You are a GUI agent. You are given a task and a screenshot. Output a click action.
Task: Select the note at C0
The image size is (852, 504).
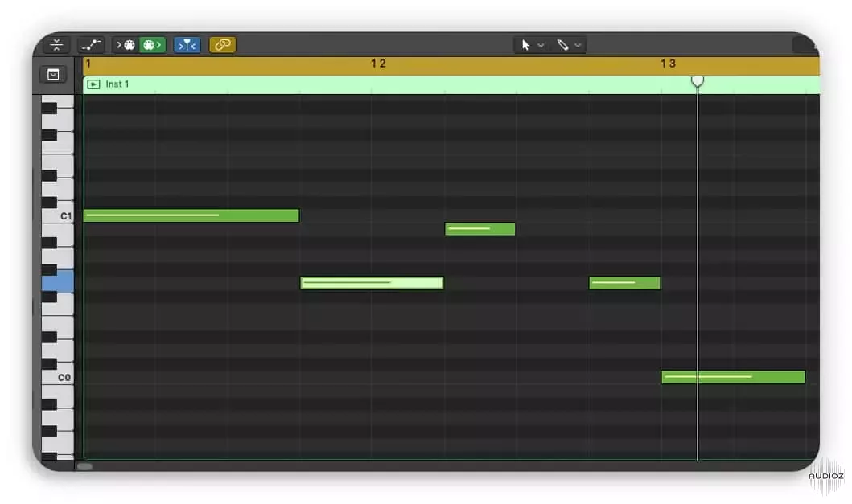coord(733,377)
